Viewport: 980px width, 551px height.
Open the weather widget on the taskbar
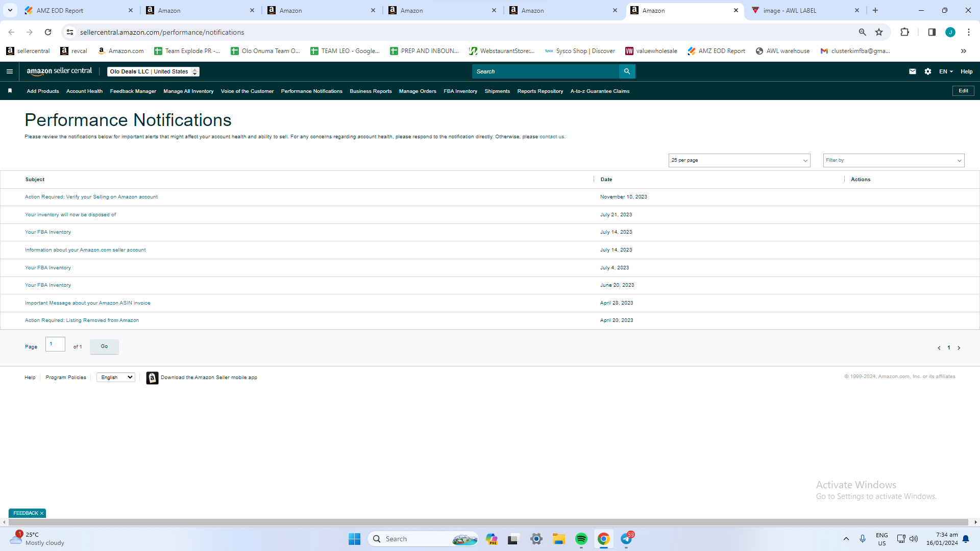tap(38, 539)
